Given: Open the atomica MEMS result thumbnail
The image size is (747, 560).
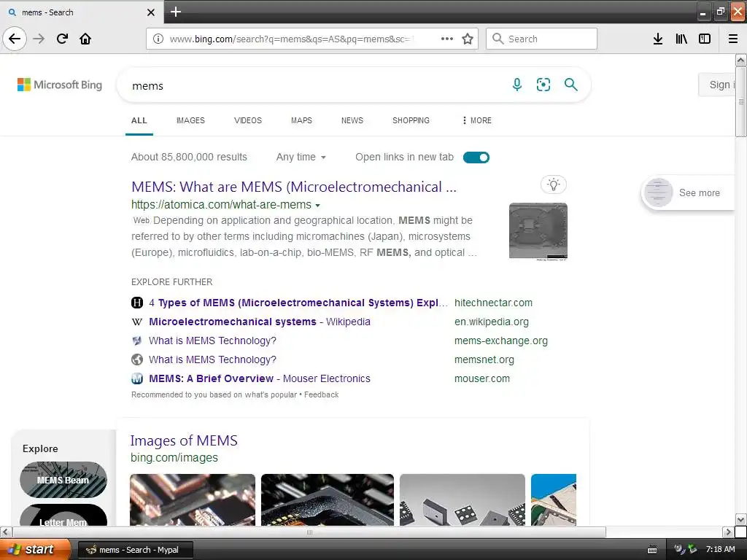Looking at the screenshot, I should 538,231.
